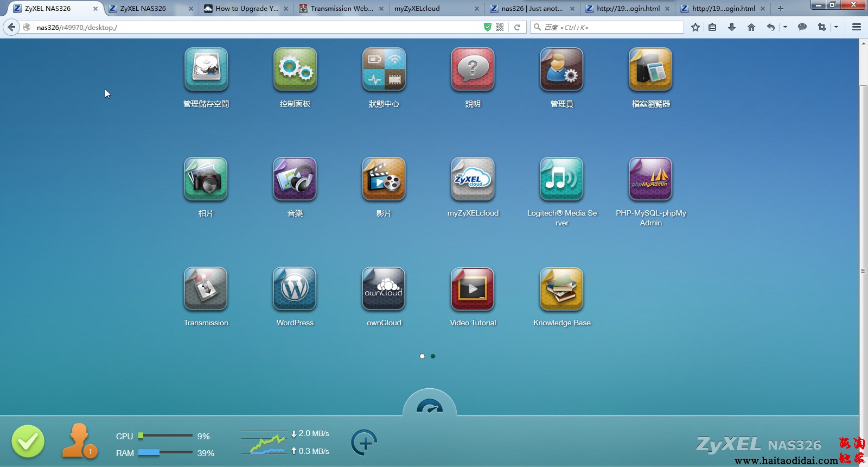Open the Logitech Media Server app
The height and width of the screenshot is (467, 868).
561,179
